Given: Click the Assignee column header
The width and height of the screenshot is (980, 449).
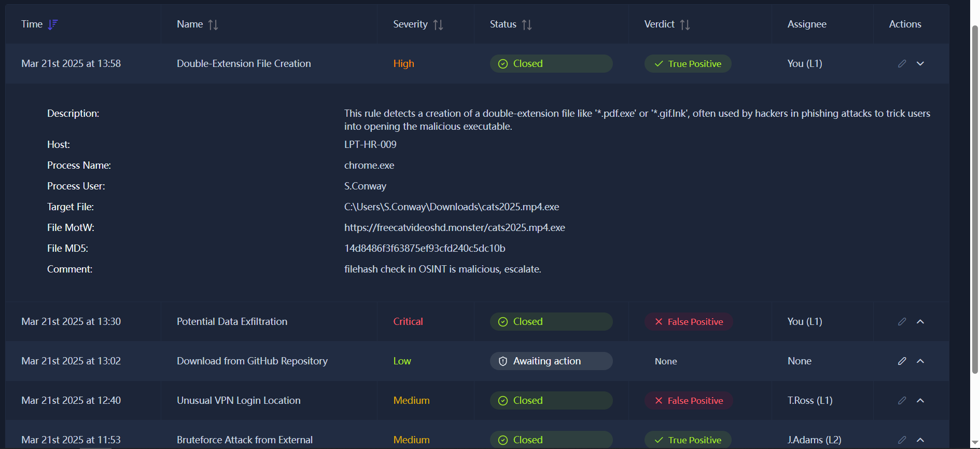Looking at the screenshot, I should pos(807,24).
